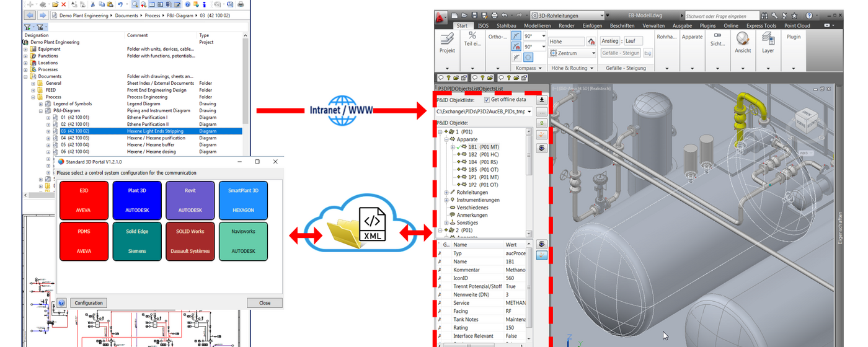
Task: Expand the Instrumentierungen node in P&ID Objekte
Action: click(x=446, y=200)
